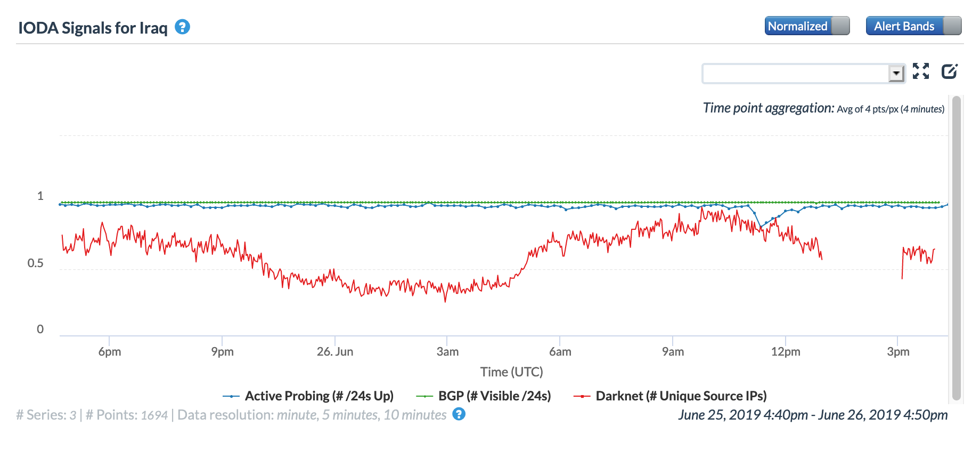
Task: Click the 3pm tick on time axis
Action: pos(898,352)
